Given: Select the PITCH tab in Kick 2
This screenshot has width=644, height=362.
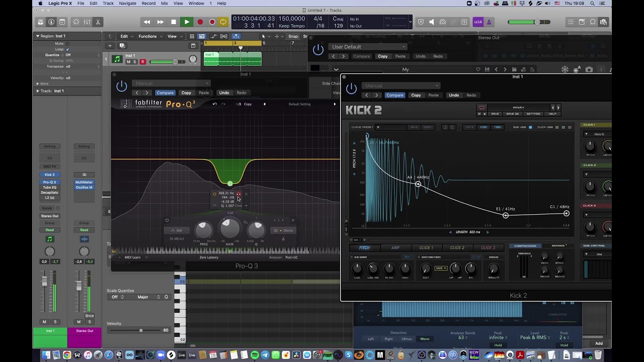Looking at the screenshot, I should [x=364, y=248].
